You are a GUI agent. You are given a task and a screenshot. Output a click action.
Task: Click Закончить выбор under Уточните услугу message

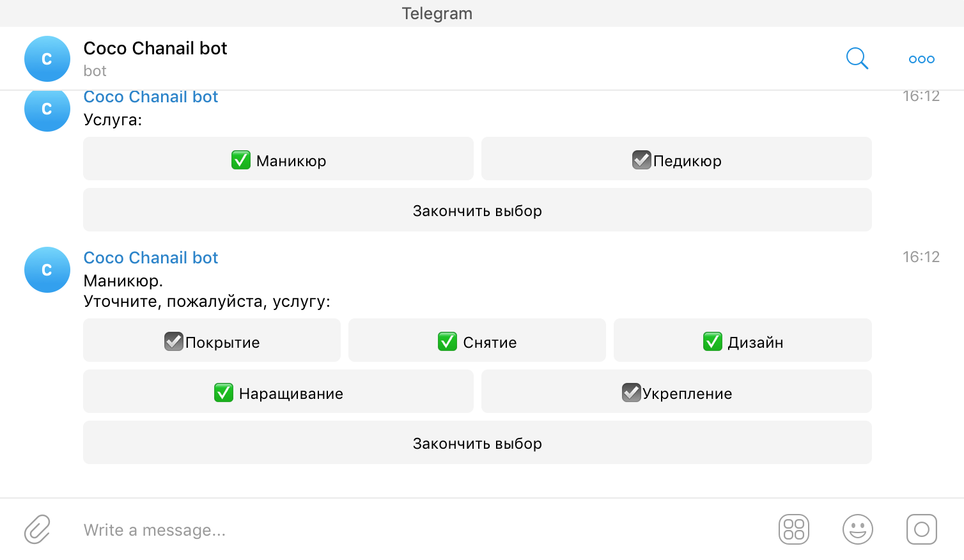point(478,442)
